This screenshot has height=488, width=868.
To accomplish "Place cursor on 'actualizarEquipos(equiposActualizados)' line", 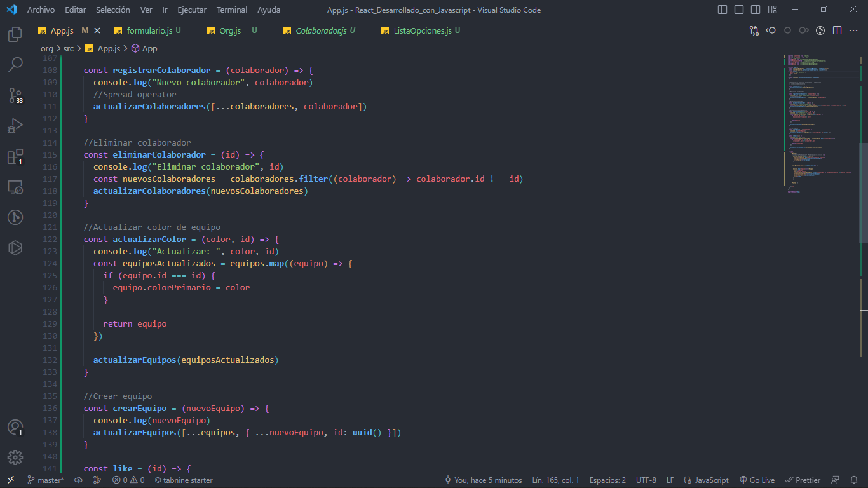I will coord(186,360).
